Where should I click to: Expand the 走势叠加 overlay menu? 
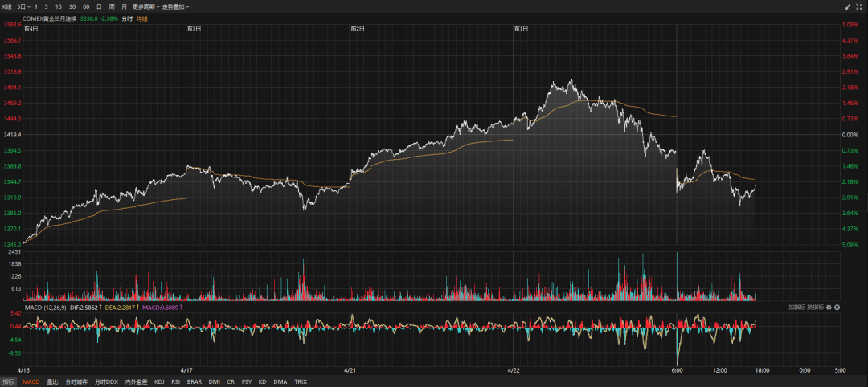pyautogui.click(x=176, y=6)
